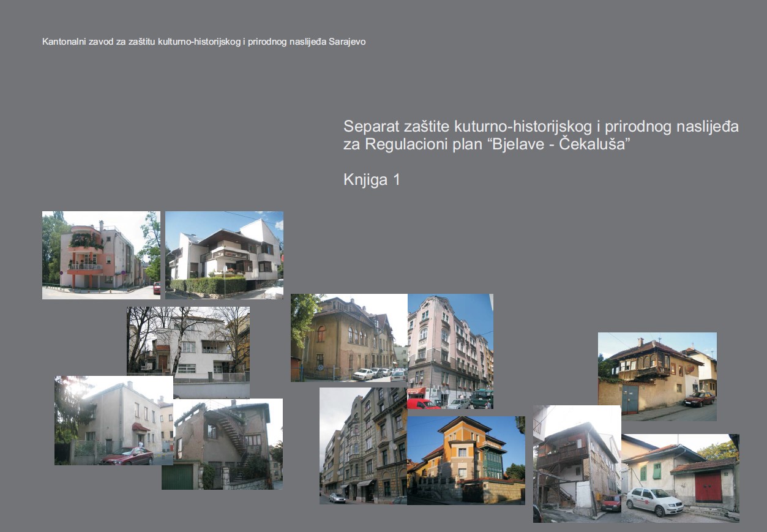The width and height of the screenshot is (767, 532).
Task: Click the line 'za Regulacioni plan "Bjelave - Čekaluša"'
Action: 487,145
